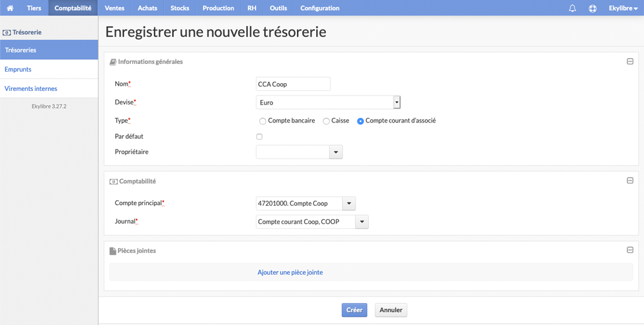Click the Informations générales book icon
Viewport: 644px width, 325px height.
pos(113,62)
